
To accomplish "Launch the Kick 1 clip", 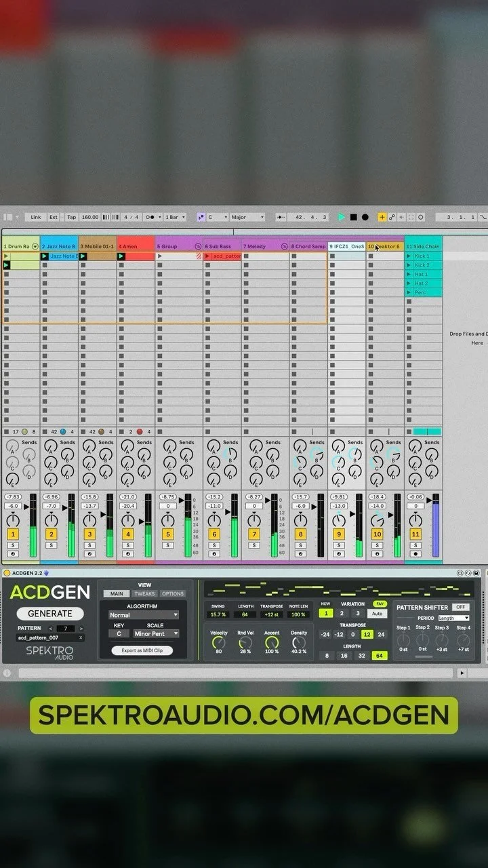I will [409, 256].
